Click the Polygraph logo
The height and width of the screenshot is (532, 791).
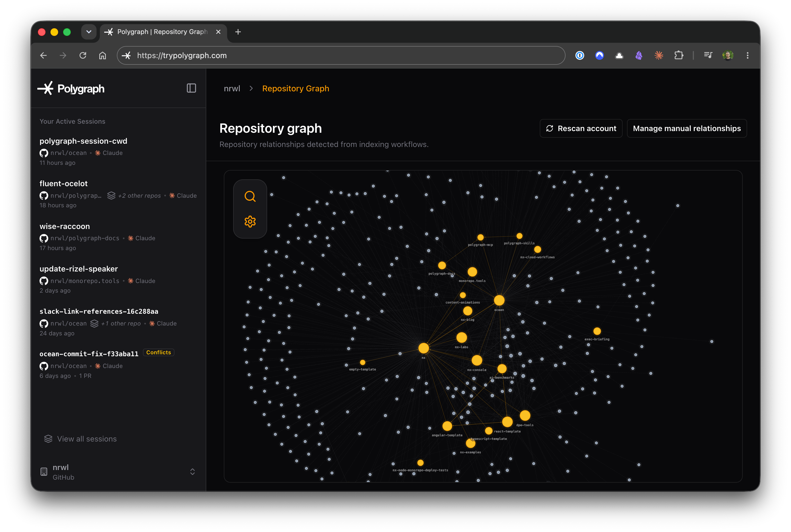pyautogui.click(x=71, y=88)
